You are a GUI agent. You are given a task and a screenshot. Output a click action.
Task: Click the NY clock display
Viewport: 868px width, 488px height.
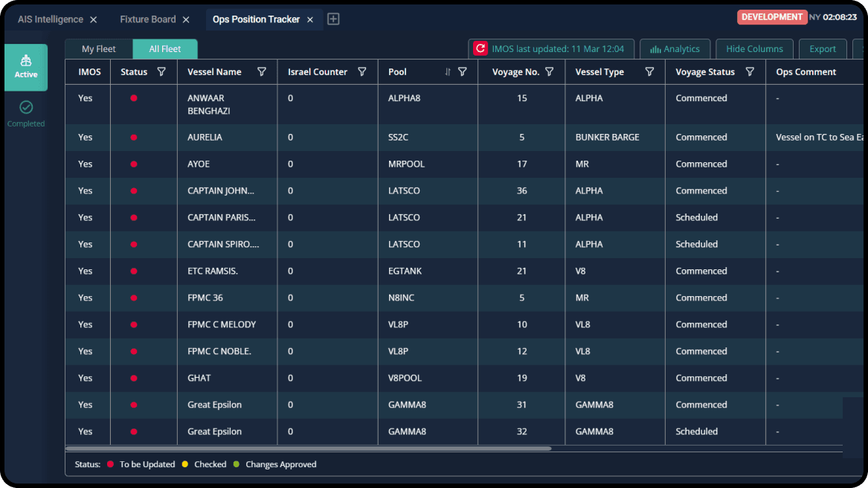pyautogui.click(x=832, y=17)
